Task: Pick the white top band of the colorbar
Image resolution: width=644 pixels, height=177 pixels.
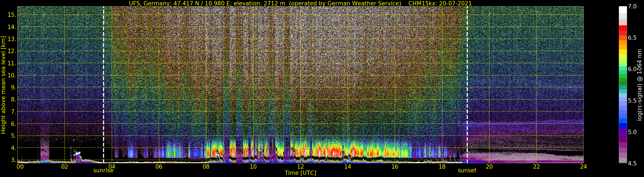Action: tap(623, 9)
